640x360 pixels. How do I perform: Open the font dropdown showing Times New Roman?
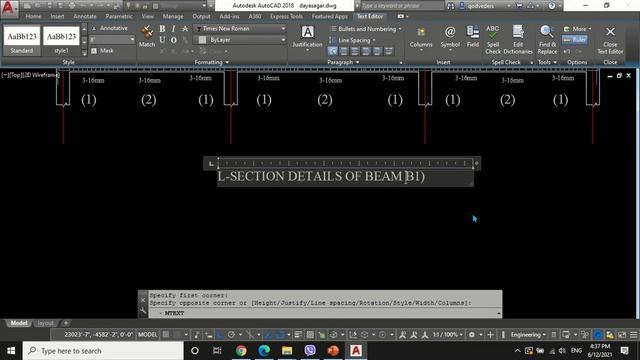click(240, 29)
